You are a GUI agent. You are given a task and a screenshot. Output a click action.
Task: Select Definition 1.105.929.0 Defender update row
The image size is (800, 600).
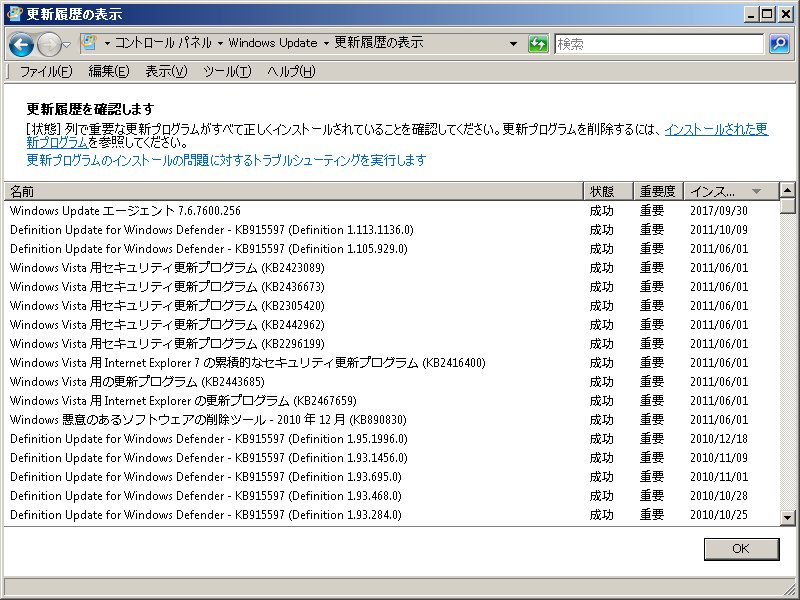391,248
